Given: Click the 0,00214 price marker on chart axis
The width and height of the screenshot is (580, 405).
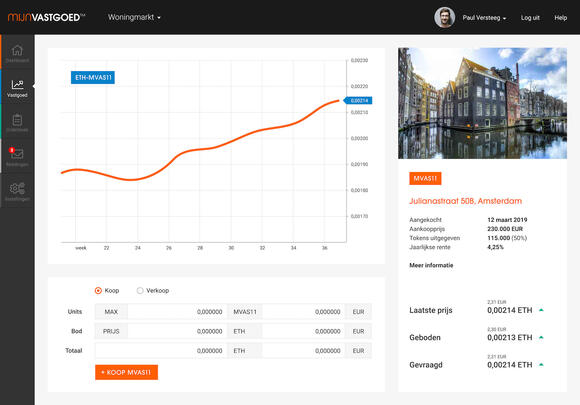Looking at the screenshot, I should (x=358, y=101).
